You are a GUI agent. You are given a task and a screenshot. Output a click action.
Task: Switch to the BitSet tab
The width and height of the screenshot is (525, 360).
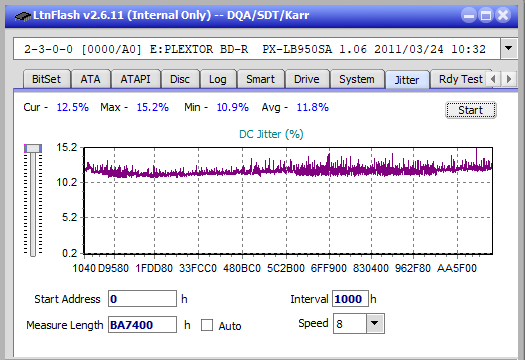coord(47,79)
